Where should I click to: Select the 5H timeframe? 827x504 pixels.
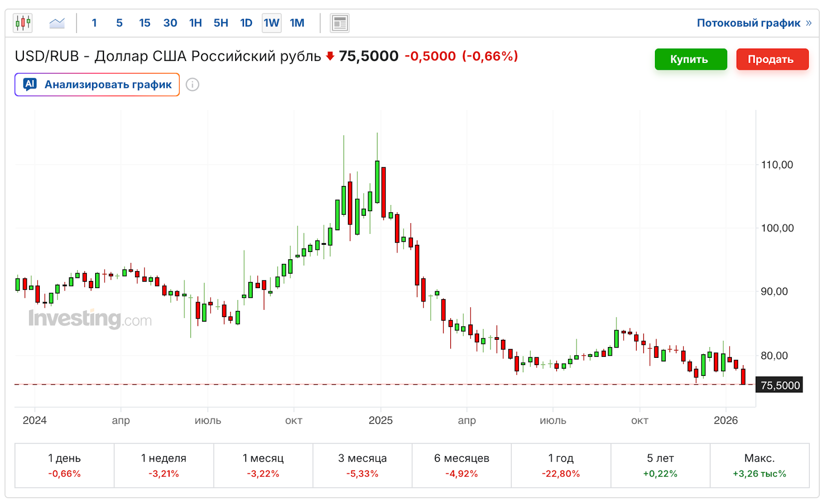click(x=221, y=23)
